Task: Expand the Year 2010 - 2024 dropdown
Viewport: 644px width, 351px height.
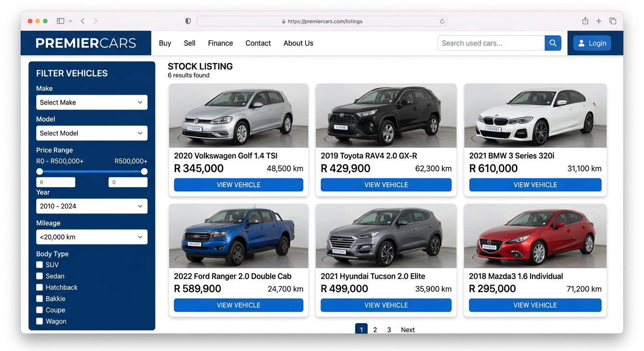Action: (x=92, y=206)
